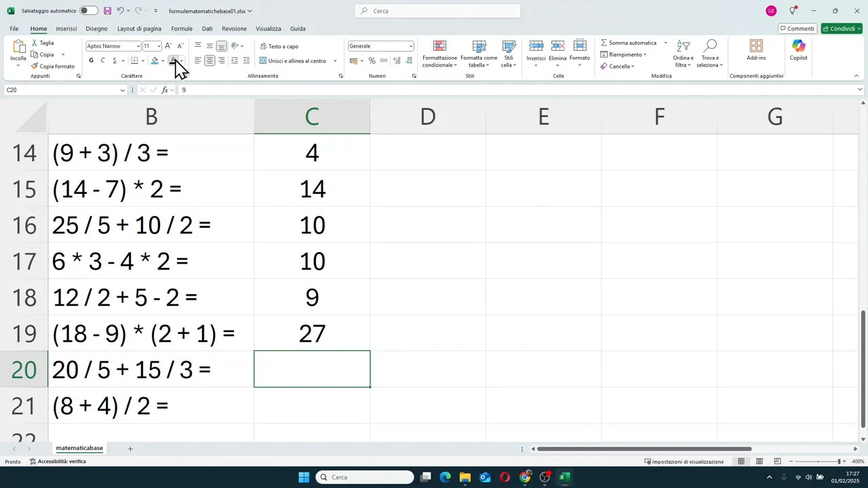Image resolution: width=868 pixels, height=488 pixels.
Task: Click the Elimina cells icon
Action: coord(557,45)
